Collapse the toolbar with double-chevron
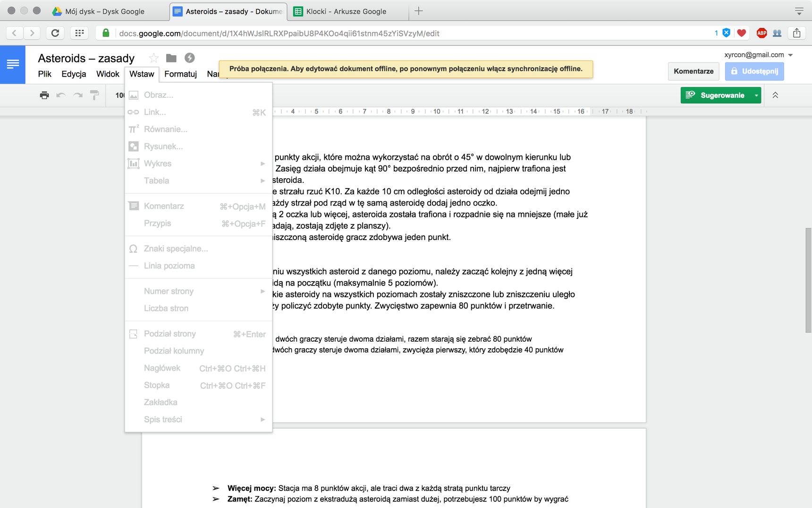812x508 pixels. [x=775, y=95]
